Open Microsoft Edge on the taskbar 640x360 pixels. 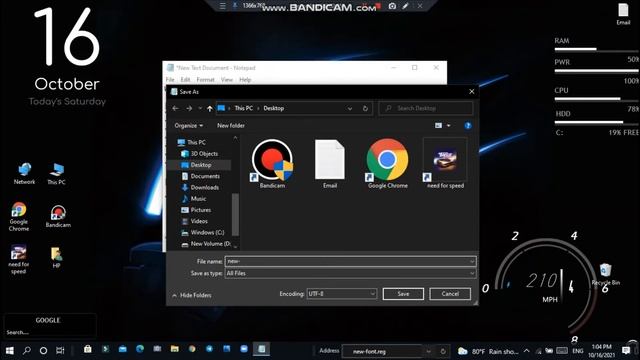pos(140,349)
